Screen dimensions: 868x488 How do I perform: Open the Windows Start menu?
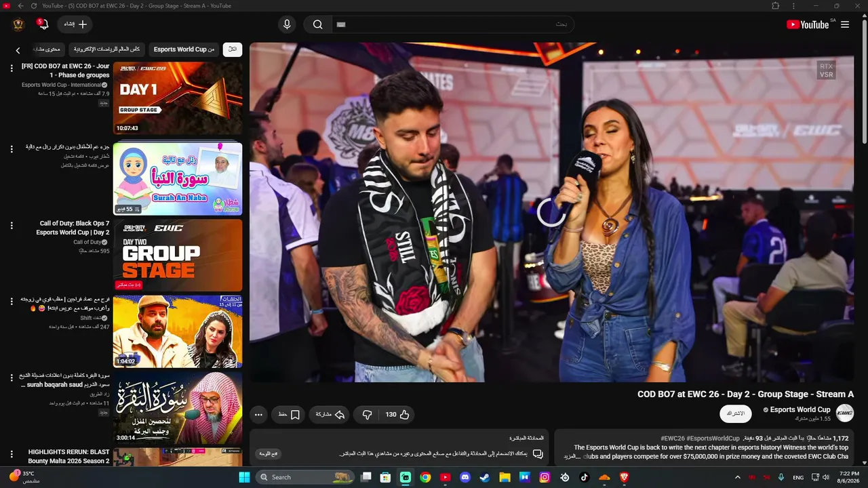tap(244, 477)
